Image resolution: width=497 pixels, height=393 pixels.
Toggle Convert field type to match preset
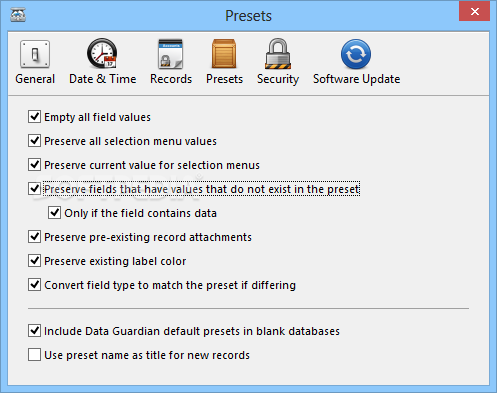point(34,285)
